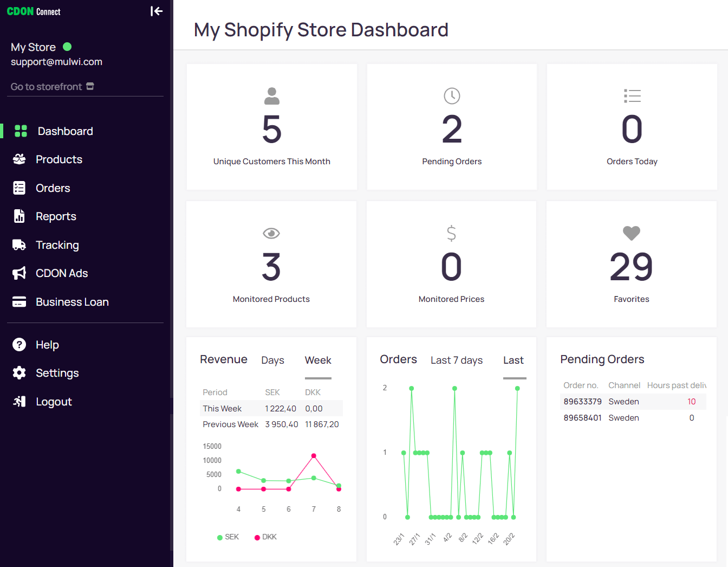728x567 pixels.
Task: Go to the Orders page
Action: 53,188
